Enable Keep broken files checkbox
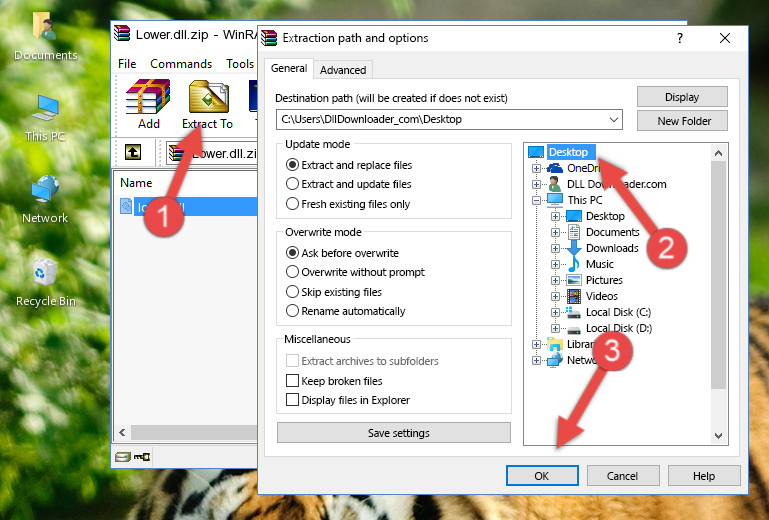769x520 pixels. pos(292,381)
